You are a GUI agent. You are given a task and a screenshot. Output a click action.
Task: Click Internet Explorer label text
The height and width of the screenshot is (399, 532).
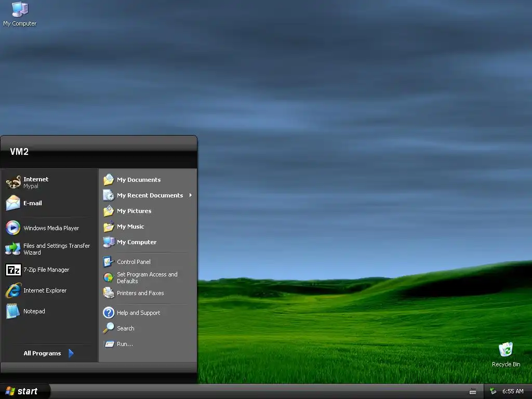tap(45, 290)
